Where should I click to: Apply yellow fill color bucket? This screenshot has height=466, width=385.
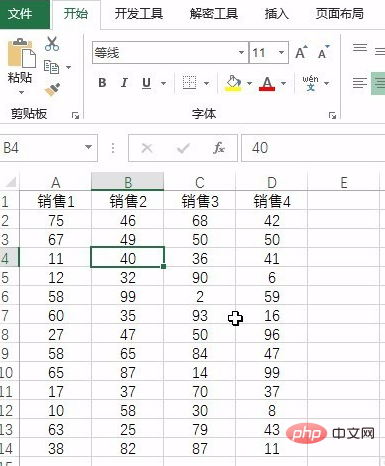[233, 83]
